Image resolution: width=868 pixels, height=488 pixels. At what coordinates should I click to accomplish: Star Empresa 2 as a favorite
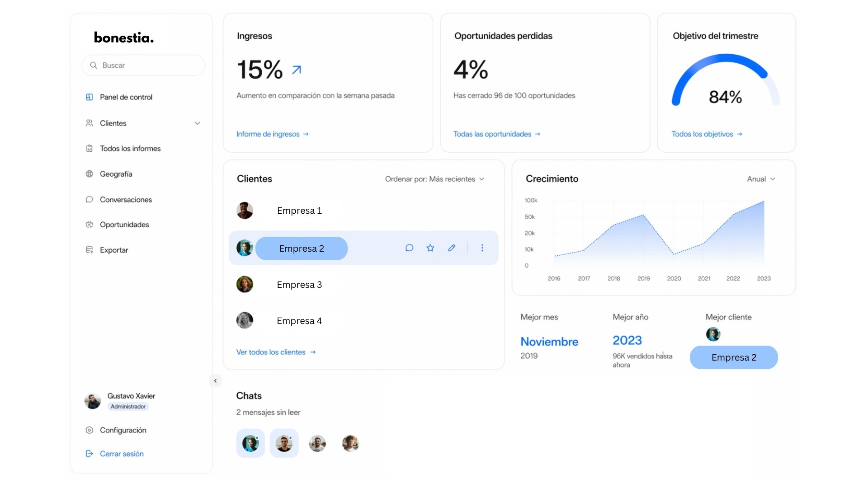(x=430, y=248)
